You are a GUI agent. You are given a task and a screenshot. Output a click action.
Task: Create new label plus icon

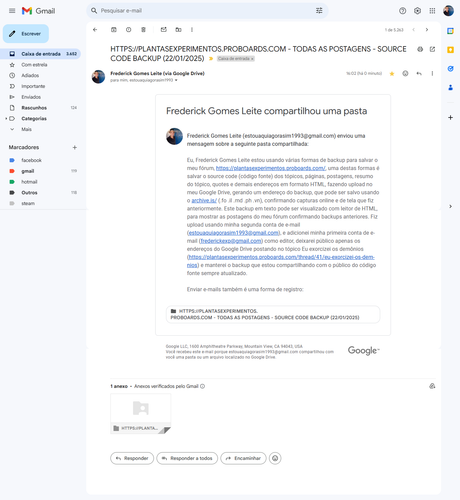75,147
